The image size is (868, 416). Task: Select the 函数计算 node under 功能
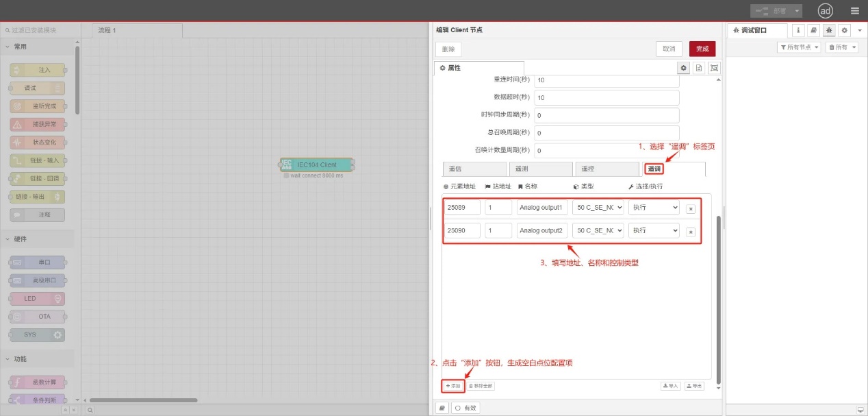[36, 381]
